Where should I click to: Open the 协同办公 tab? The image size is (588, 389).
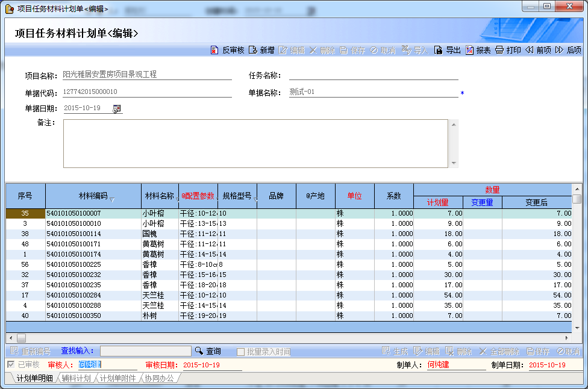[x=159, y=378]
